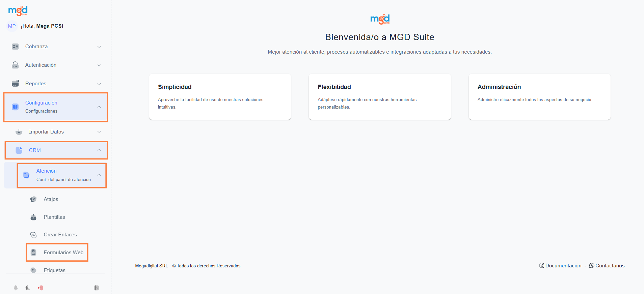Collapse the Atención submenu
Screen dimensions: 644x294
[99, 175]
